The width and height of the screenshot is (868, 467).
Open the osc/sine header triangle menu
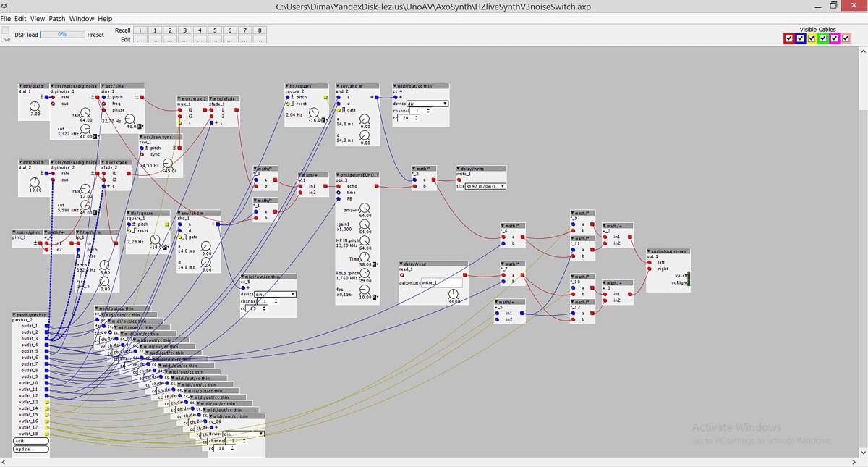click(x=103, y=85)
